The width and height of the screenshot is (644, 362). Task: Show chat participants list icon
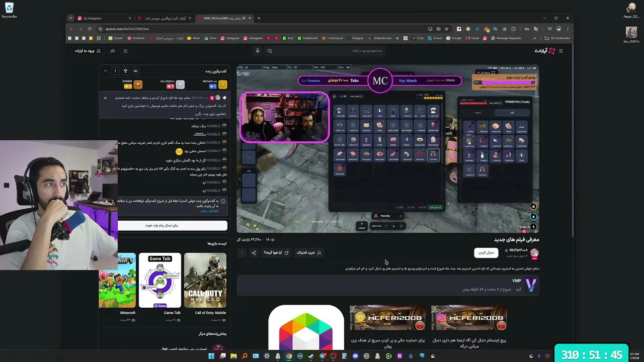[135, 71]
